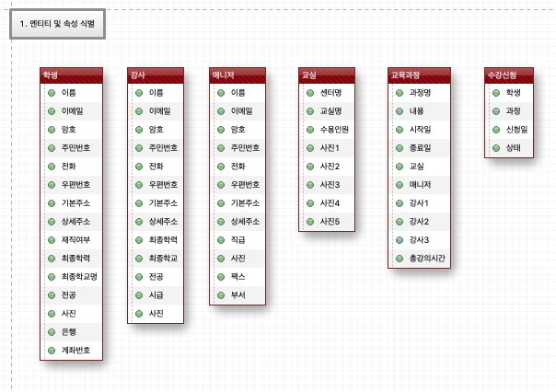This screenshot has width=556, height=392.
Task: Click the 교실 entity title bar
Action: (327, 75)
